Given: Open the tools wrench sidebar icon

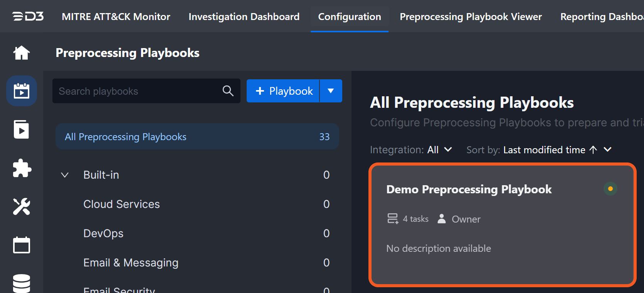Looking at the screenshot, I should point(22,207).
